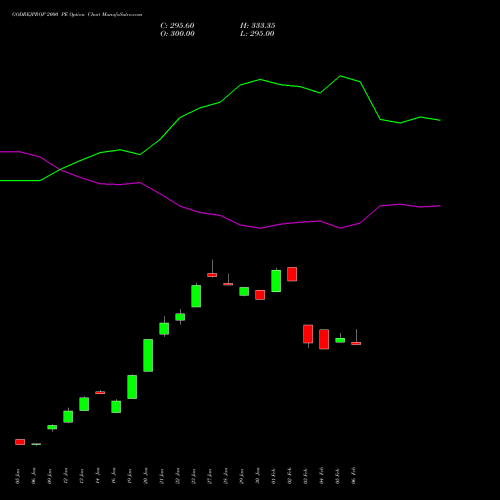Click the 06 Feb date label

point(354,476)
